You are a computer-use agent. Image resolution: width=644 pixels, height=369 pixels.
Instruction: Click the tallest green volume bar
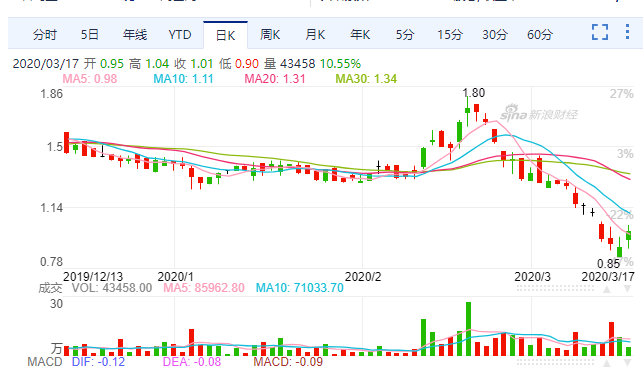pyautogui.click(x=468, y=329)
